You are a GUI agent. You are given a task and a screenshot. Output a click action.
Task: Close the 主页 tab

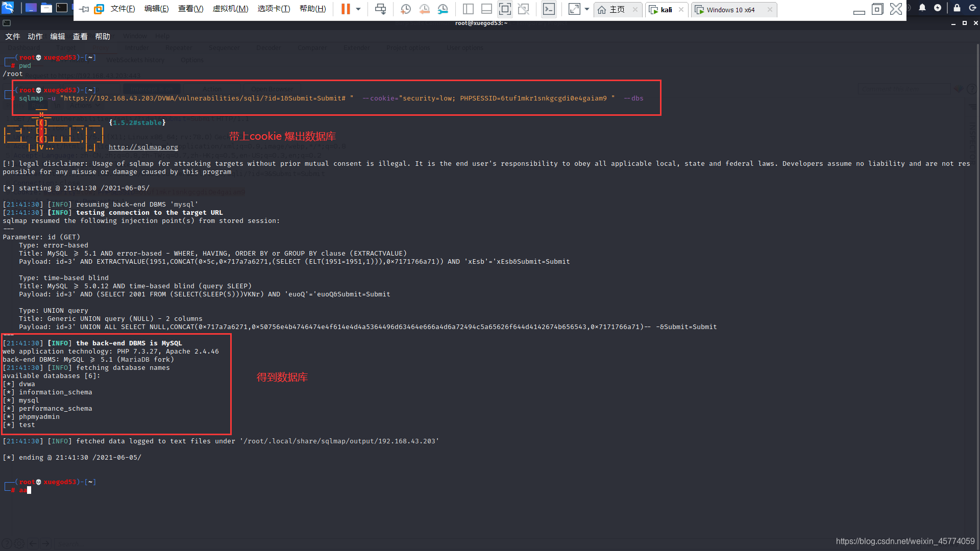point(635,10)
